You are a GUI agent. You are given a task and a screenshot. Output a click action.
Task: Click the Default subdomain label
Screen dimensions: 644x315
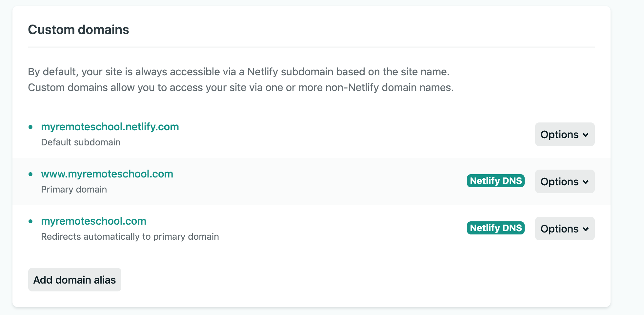pyautogui.click(x=81, y=142)
